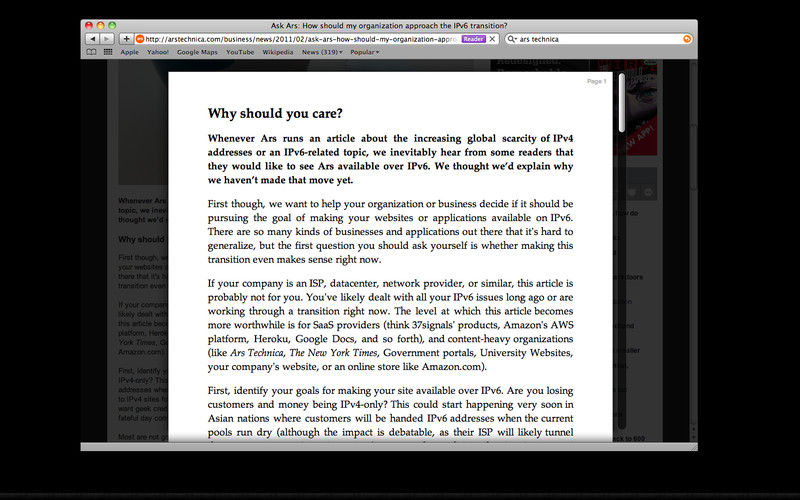This screenshot has width=800, height=500.
Task: Show all bookmarks book icon
Action: [x=91, y=52]
